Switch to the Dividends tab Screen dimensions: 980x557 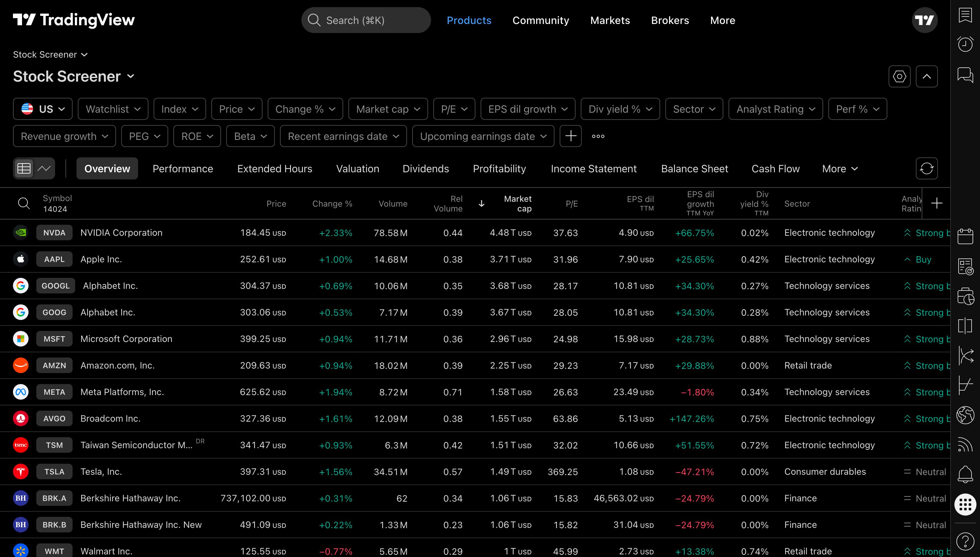pos(426,168)
